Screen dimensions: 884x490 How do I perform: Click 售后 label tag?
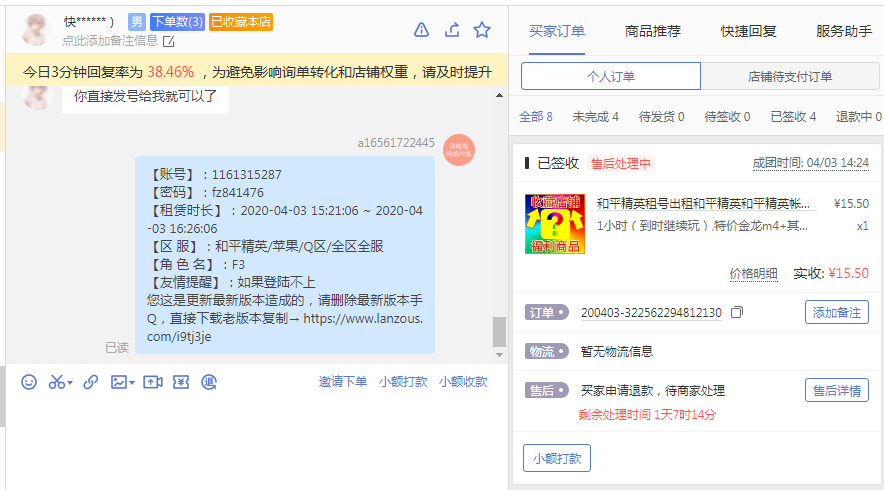pyautogui.click(x=546, y=391)
